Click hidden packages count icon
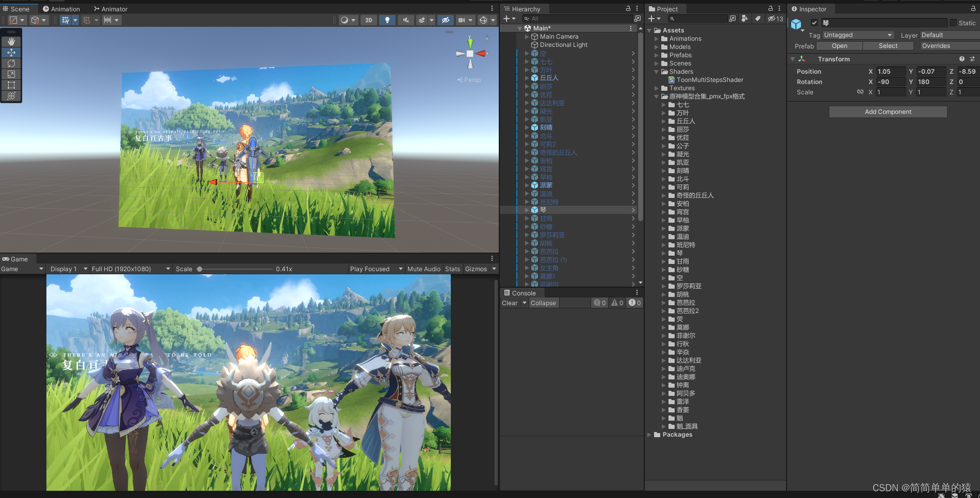 click(x=775, y=19)
